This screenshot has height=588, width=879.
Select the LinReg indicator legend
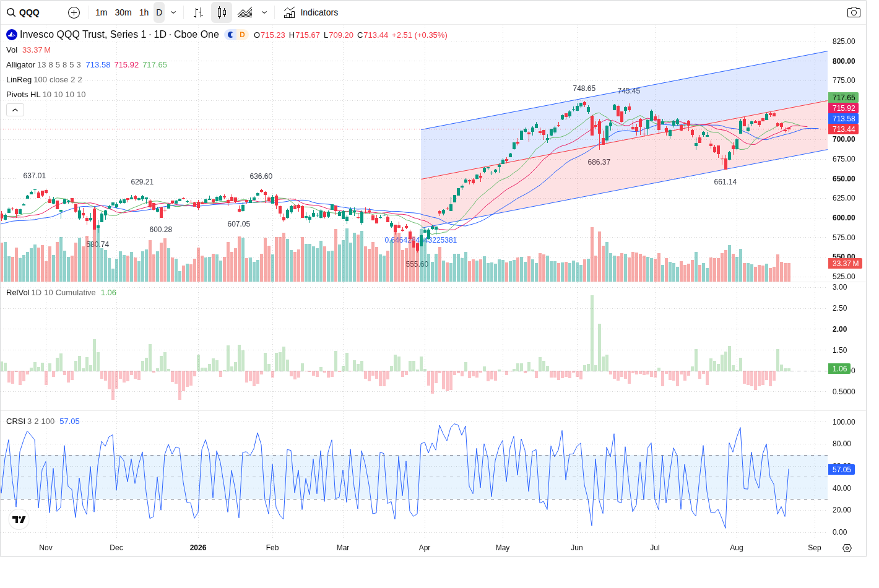tap(19, 80)
